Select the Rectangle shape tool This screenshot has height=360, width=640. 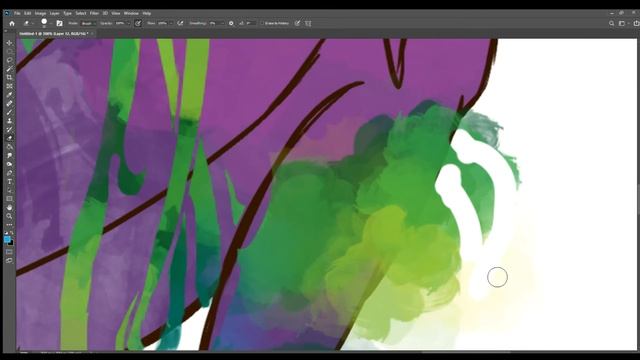click(9, 199)
